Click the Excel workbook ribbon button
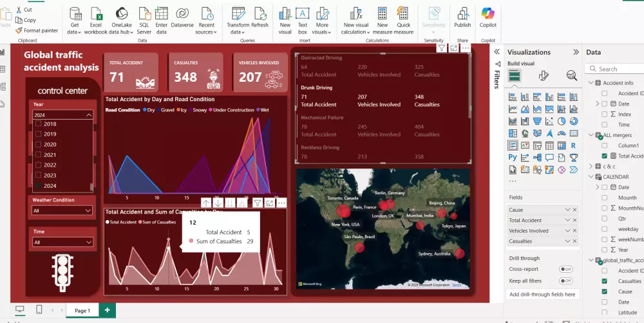The height and width of the screenshot is (323, 644). coord(96,21)
